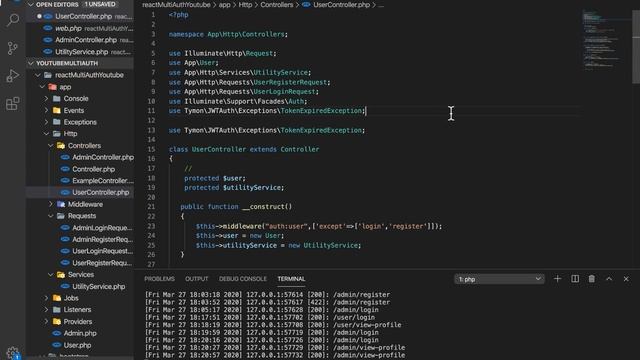Add a new terminal with plus icon
The height and width of the screenshot is (360, 640).
pyautogui.click(x=557, y=279)
